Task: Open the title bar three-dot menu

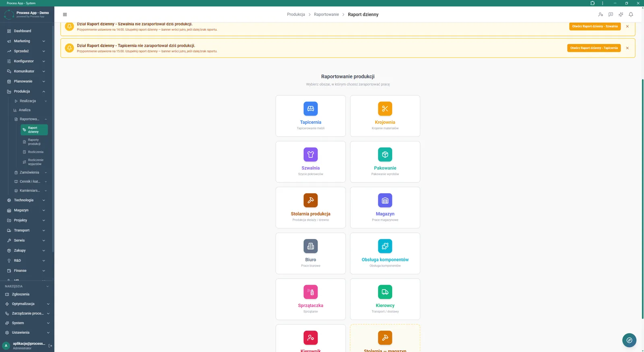Action: (603, 3)
